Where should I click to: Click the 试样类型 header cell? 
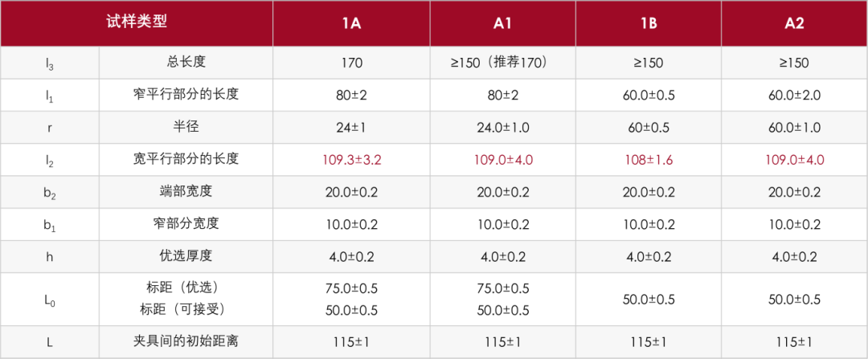[x=137, y=22]
